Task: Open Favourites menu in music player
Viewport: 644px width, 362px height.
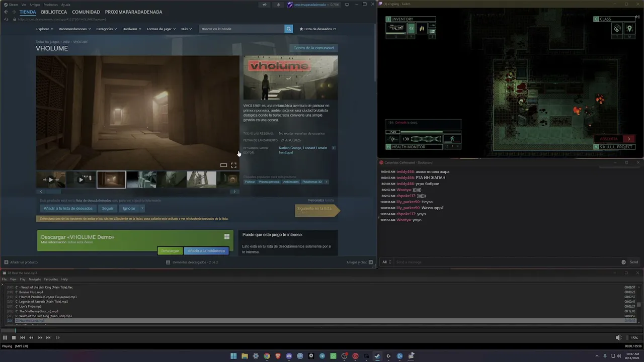Action: tap(51, 279)
